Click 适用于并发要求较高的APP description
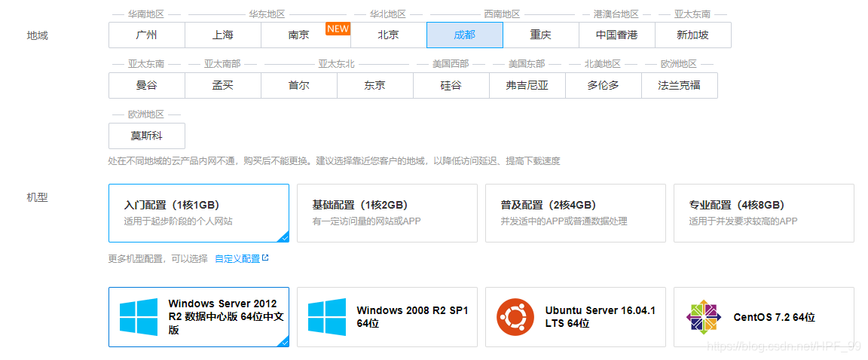 pos(744,221)
